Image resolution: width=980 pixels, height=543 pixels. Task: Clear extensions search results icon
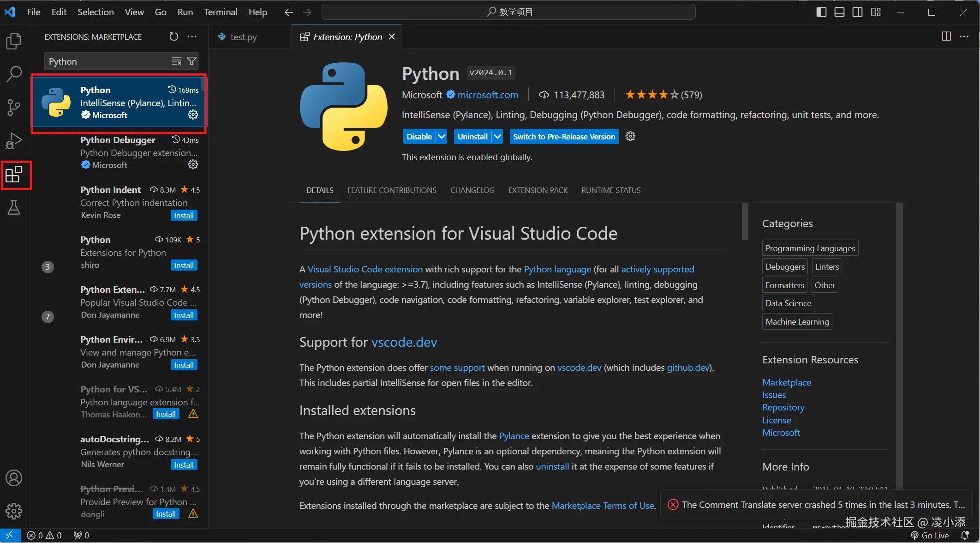176,61
